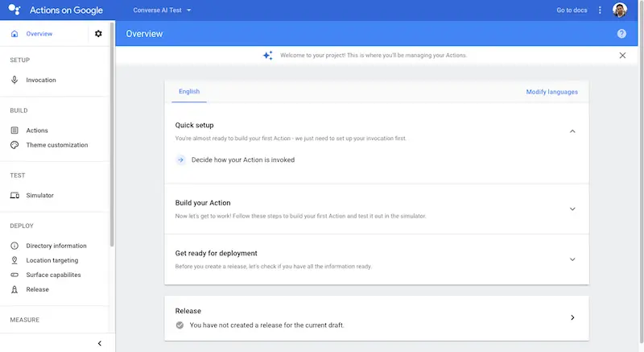
Task: Open the help question mark icon
Action: pos(621,34)
